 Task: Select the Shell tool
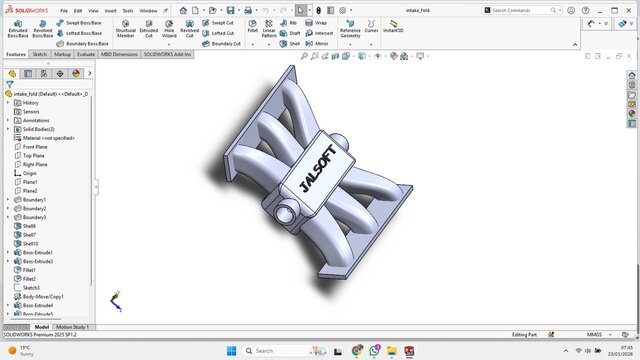[289, 43]
